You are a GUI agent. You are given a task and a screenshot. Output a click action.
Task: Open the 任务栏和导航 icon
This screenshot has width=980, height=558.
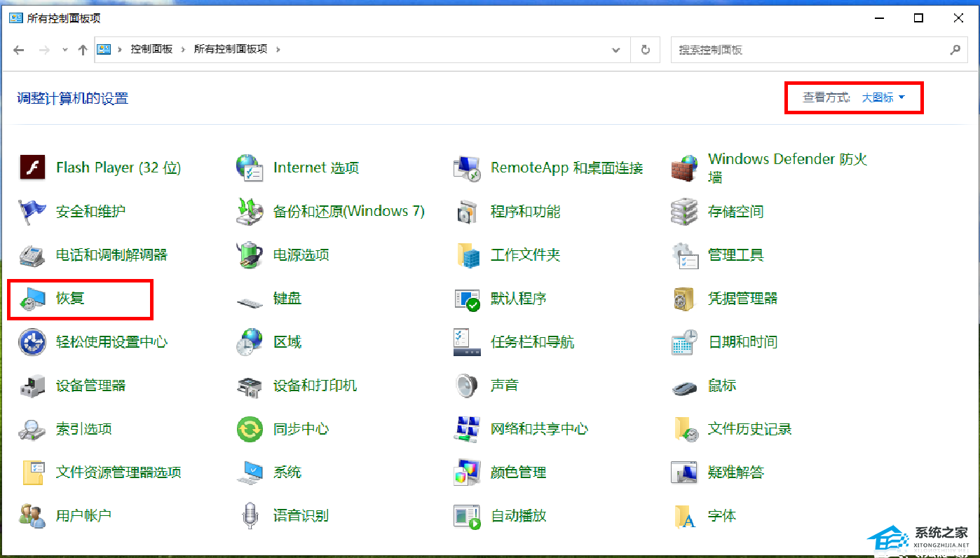pos(466,342)
